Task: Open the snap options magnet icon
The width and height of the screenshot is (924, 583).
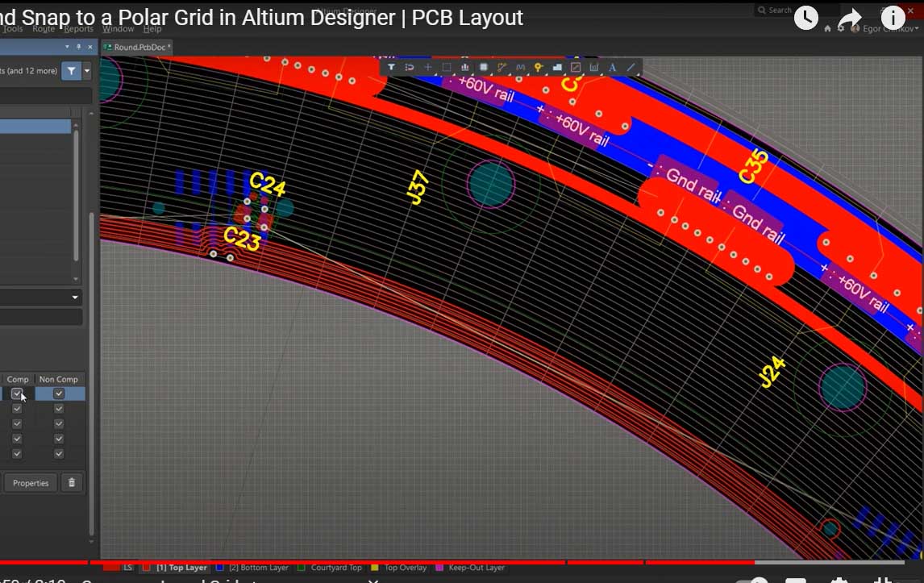Action: tap(410, 68)
